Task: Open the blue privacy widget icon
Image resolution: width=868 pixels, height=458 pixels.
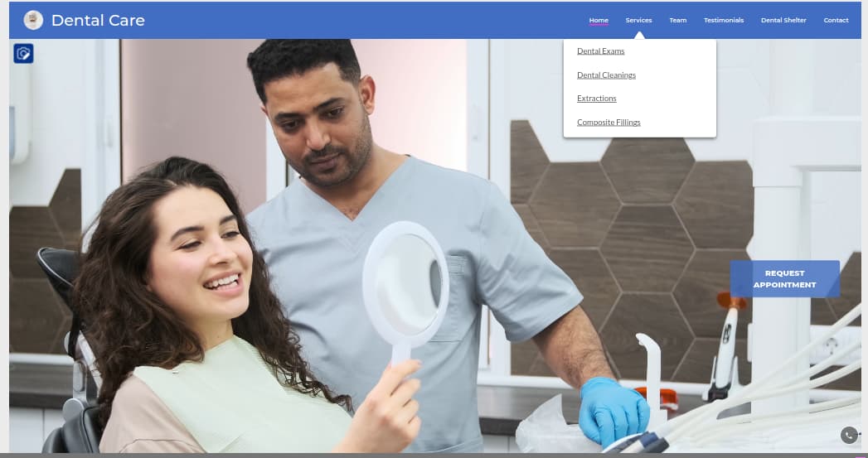Action: pyautogui.click(x=23, y=54)
